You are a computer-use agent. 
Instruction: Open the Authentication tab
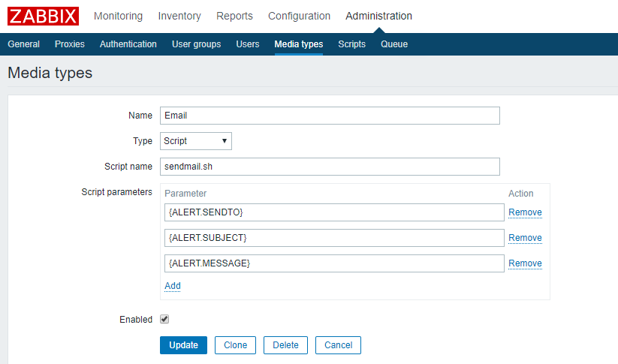[128, 44]
